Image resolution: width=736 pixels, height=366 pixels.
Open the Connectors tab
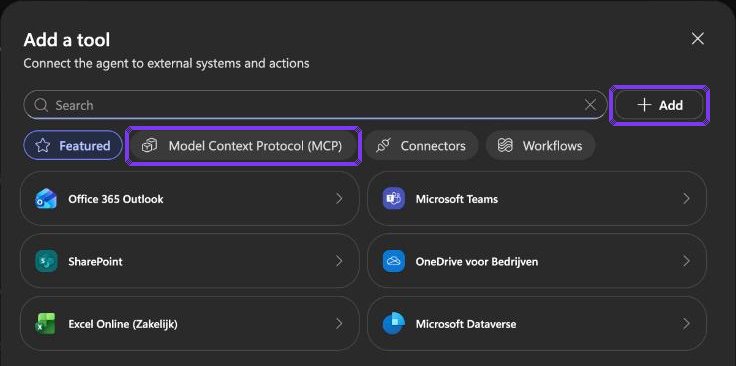point(422,146)
